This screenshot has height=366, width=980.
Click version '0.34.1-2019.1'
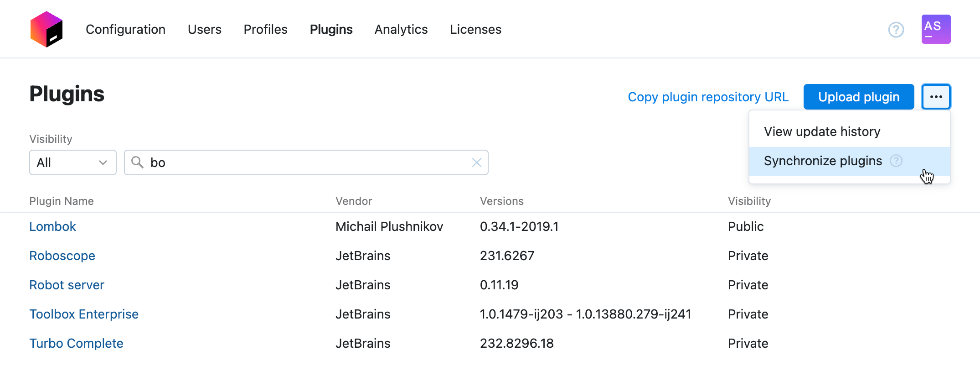coord(519,226)
